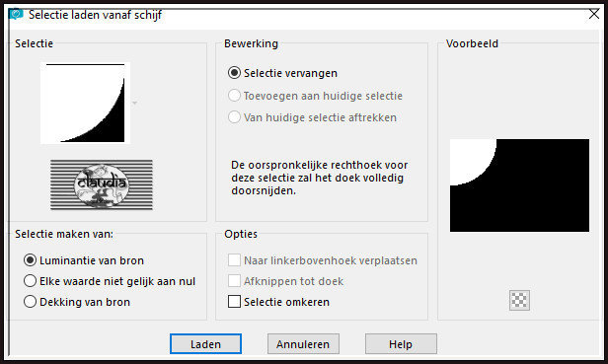This screenshot has width=608, height=364.
Task: Click the Laden button
Action: 205,344
